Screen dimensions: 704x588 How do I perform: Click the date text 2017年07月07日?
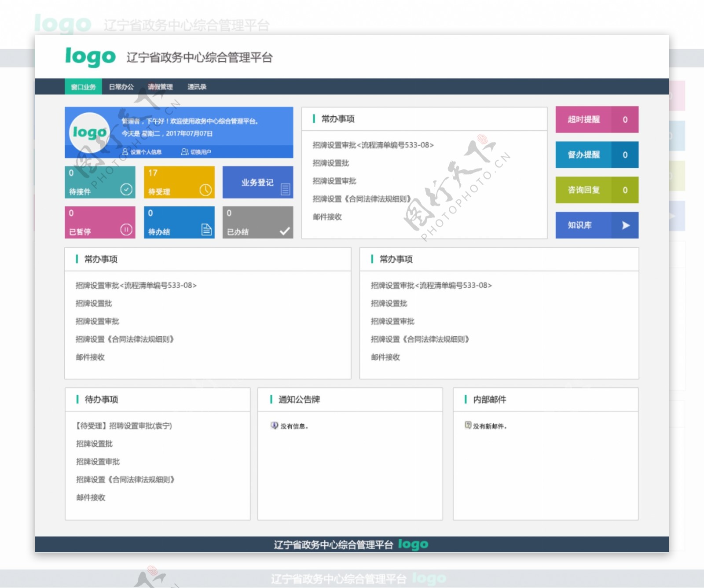click(189, 133)
